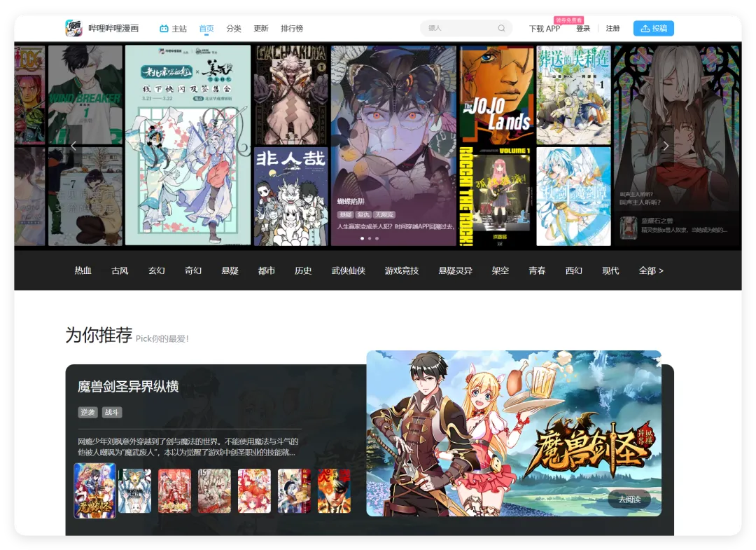Click the search magnifier icon

point(501,28)
